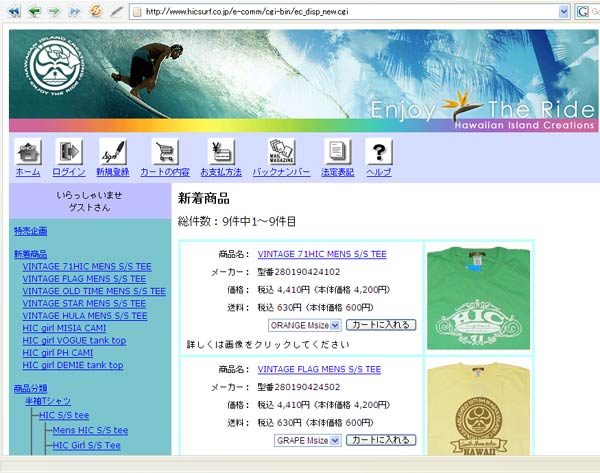Click the Hawaiian Island Creations round logo
Image resolution: width=600 pixels, height=473 pixels.
click(x=56, y=67)
